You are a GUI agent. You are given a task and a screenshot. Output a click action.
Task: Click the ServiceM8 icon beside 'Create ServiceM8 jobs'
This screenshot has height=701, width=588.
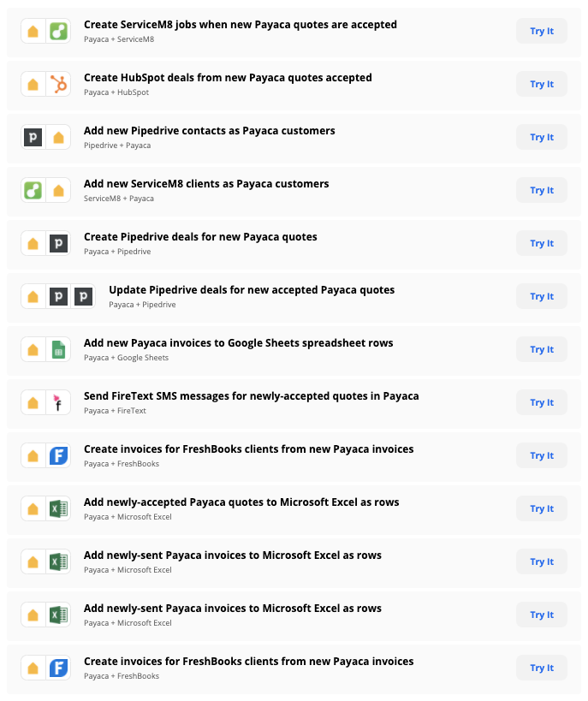coord(58,31)
